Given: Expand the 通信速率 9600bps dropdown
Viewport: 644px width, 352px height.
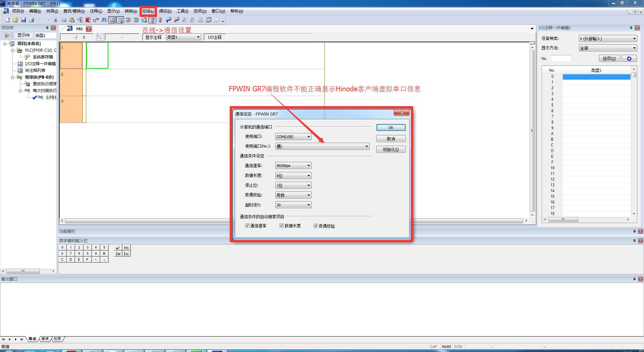Looking at the screenshot, I should tap(309, 166).
